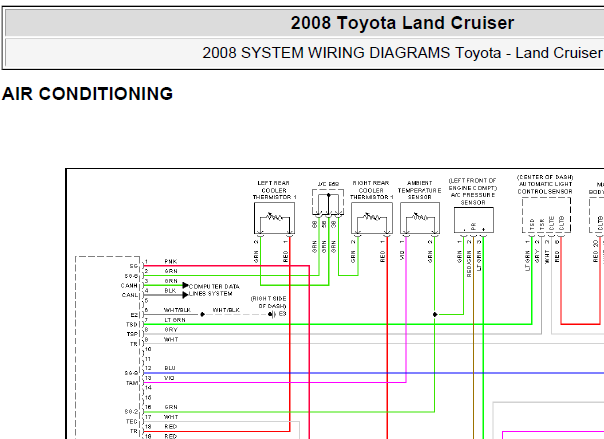The width and height of the screenshot is (604, 439).
Task: Click the 'GRY' wire label at pin 8
Action: pos(171,330)
